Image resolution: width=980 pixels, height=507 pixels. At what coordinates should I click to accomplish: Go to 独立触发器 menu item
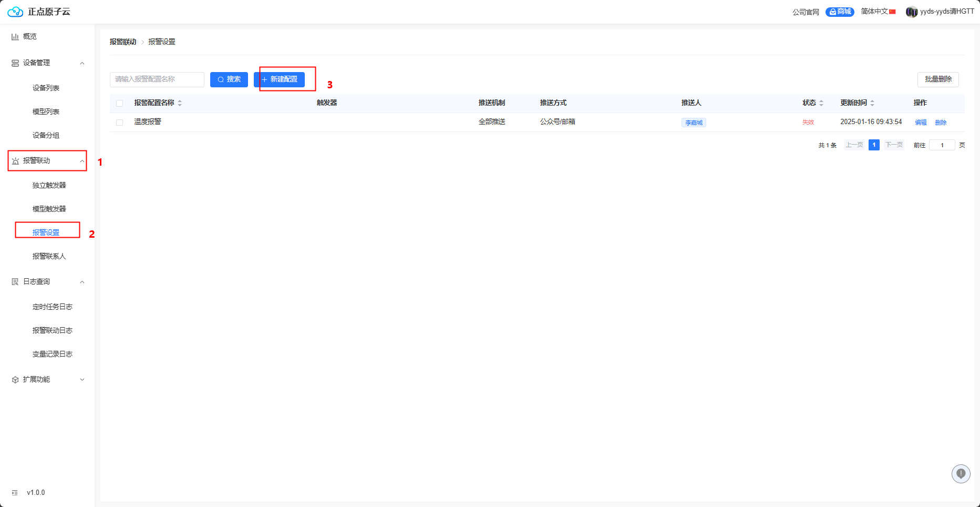(49, 185)
